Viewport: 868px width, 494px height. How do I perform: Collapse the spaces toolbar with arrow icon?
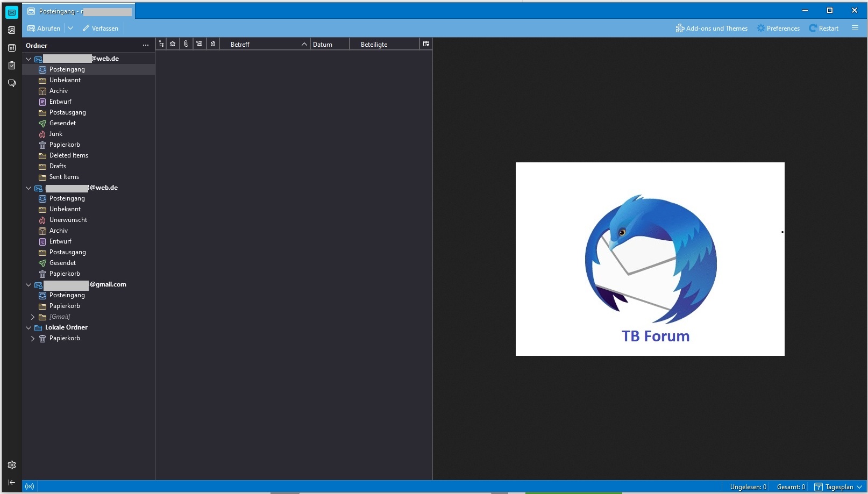pyautogui.click(x=12, y=483)
